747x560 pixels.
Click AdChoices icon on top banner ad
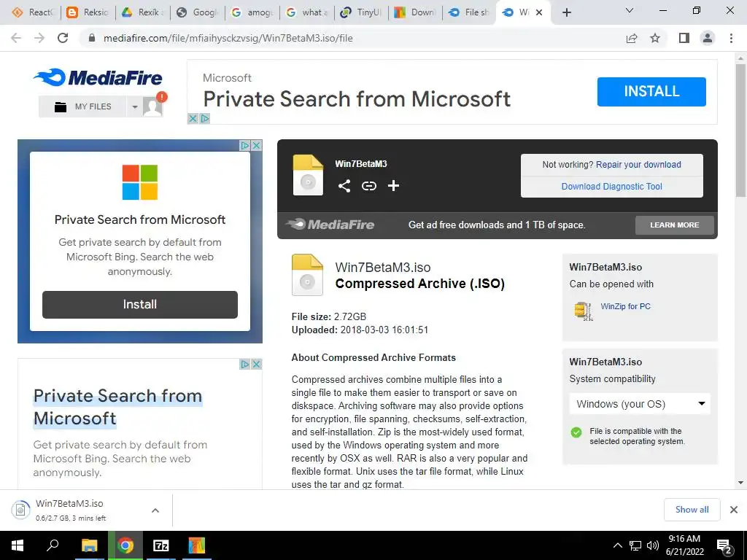pyautogui.click(x=205, y=118)
